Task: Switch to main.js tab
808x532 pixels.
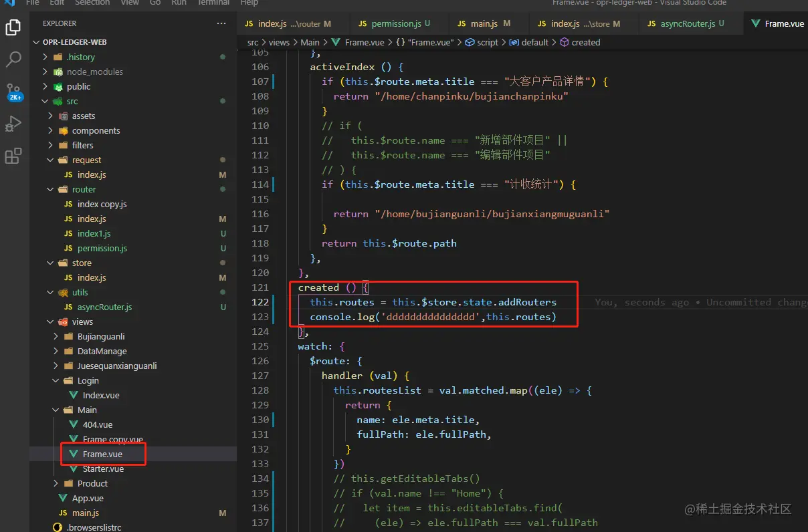Action: click(490, 23)
